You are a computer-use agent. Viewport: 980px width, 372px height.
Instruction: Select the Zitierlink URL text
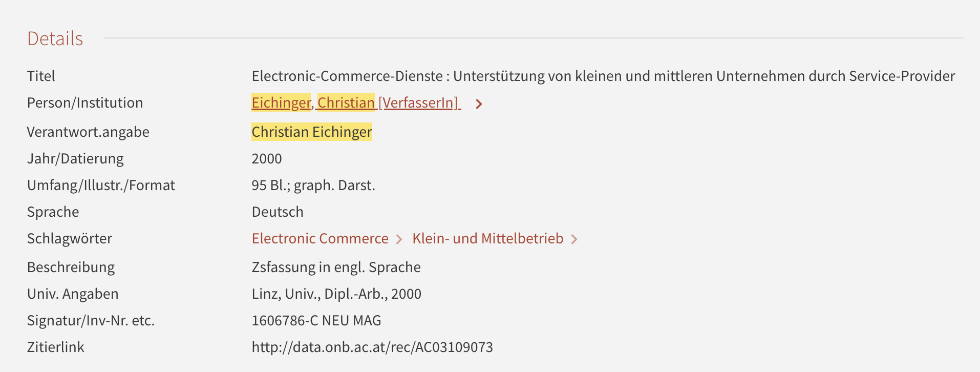tap(372, 347)
